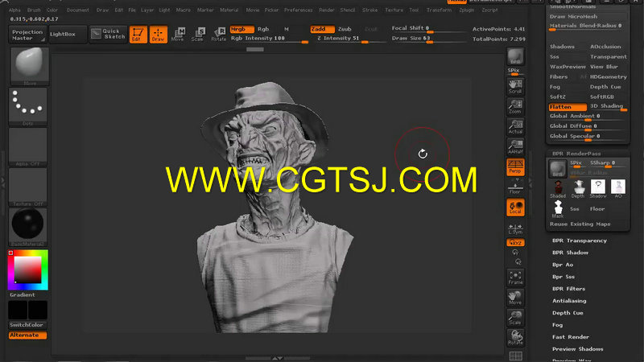Click Projection Master button

(27, 35)
